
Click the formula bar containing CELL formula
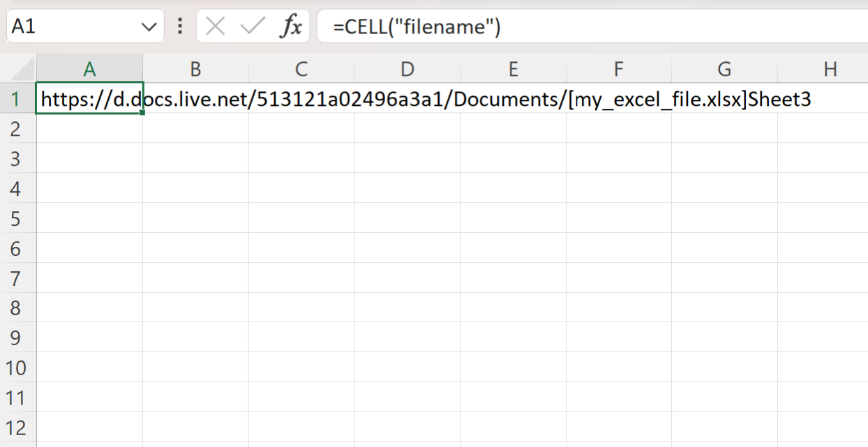pos(419,26)
